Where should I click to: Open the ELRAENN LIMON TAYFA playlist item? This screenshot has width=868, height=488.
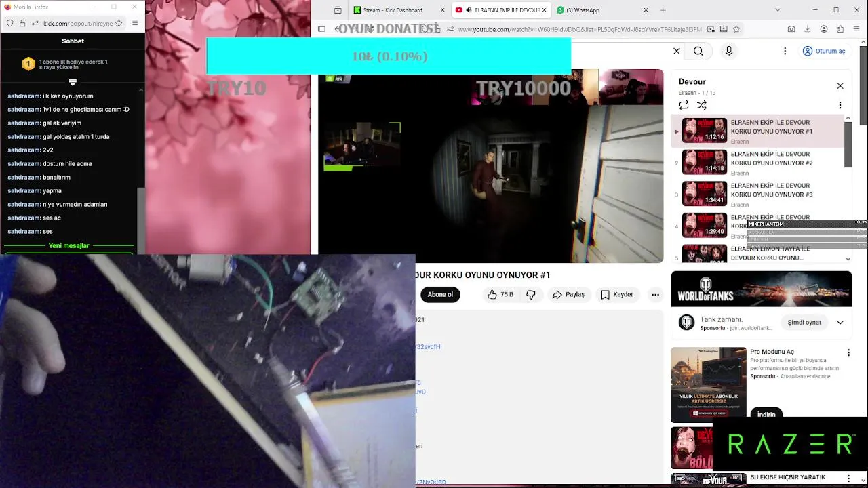[x=758, y=253]
